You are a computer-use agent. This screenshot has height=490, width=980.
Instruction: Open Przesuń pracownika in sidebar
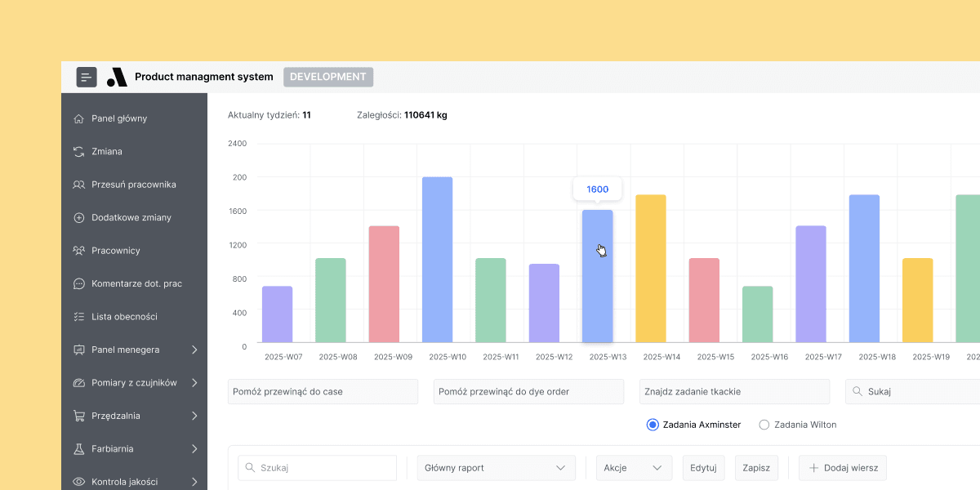tap(134, 185)
